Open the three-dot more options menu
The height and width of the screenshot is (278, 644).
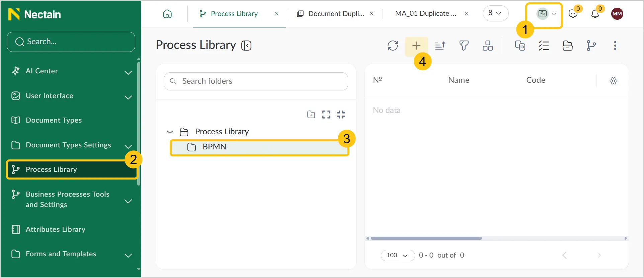(x=615, y=46)
